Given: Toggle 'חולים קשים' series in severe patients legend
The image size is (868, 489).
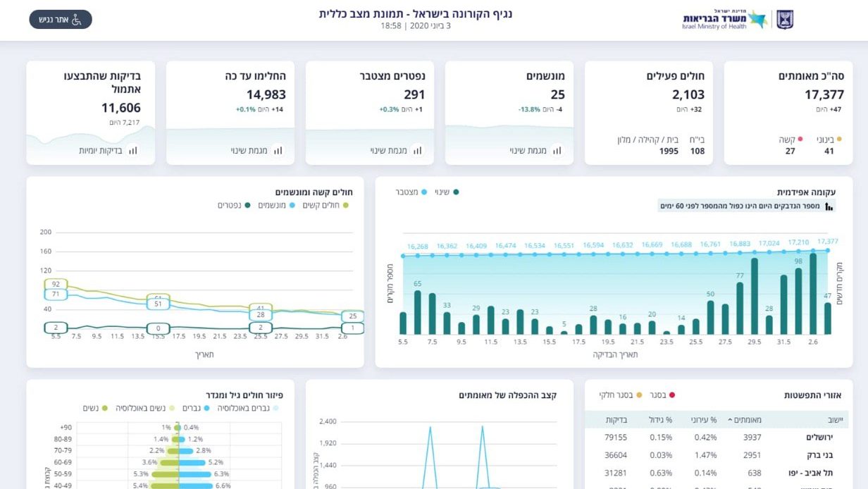Looking at the screenshot, I should point(325,205).
